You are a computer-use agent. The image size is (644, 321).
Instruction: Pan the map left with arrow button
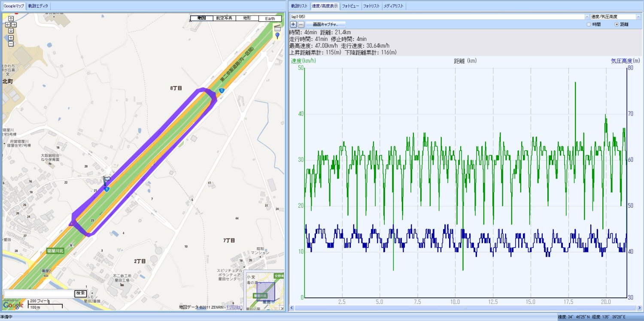[8, 24]
